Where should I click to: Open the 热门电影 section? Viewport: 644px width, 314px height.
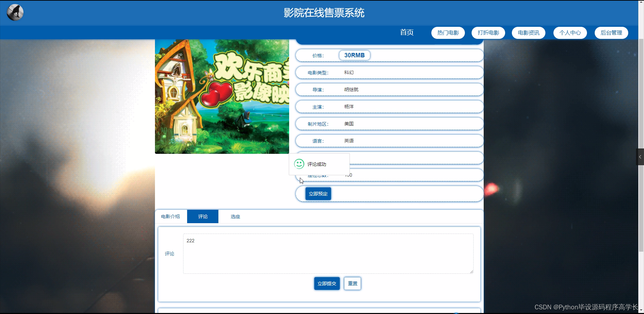tap(447, 33)
